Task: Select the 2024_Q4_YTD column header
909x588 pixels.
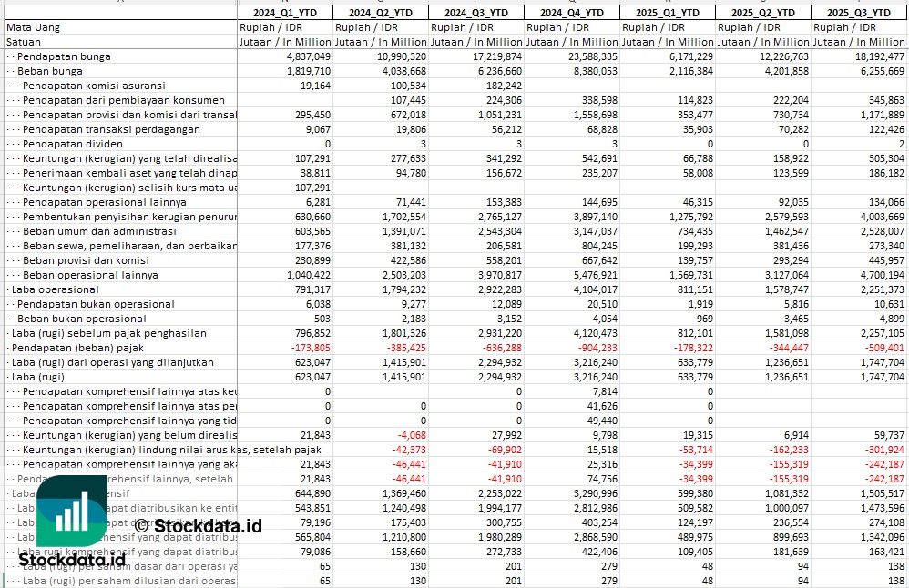Action: coord(572,13)
